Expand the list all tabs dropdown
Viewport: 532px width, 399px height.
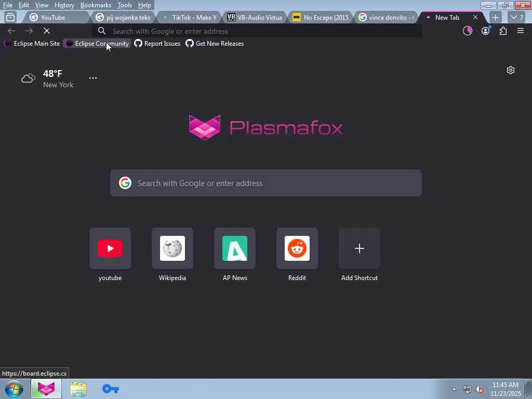pos(517,17)
